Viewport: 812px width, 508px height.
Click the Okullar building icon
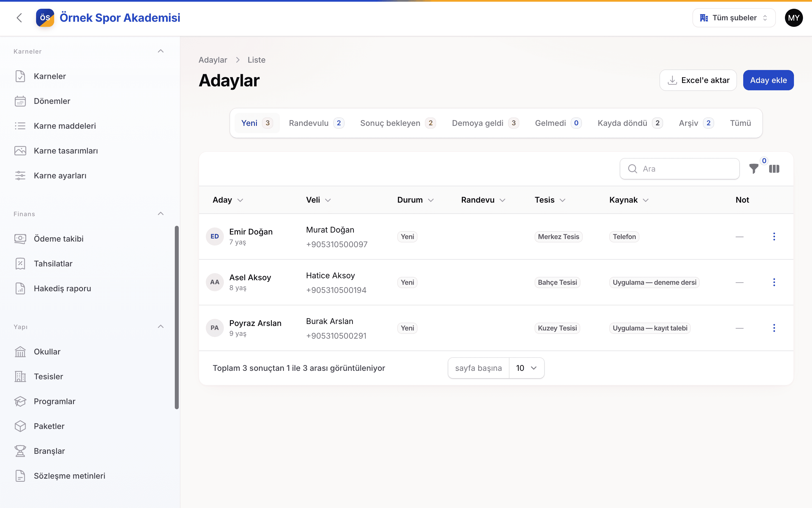pyautogui.click(x=20, y=352)
